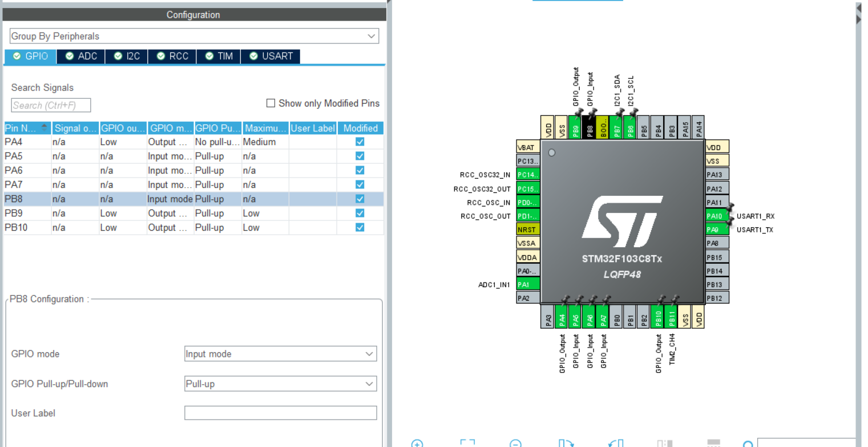Click the GPIO output level column header
The height and width of the screenshot is (447, 868).
click(123, 128)
